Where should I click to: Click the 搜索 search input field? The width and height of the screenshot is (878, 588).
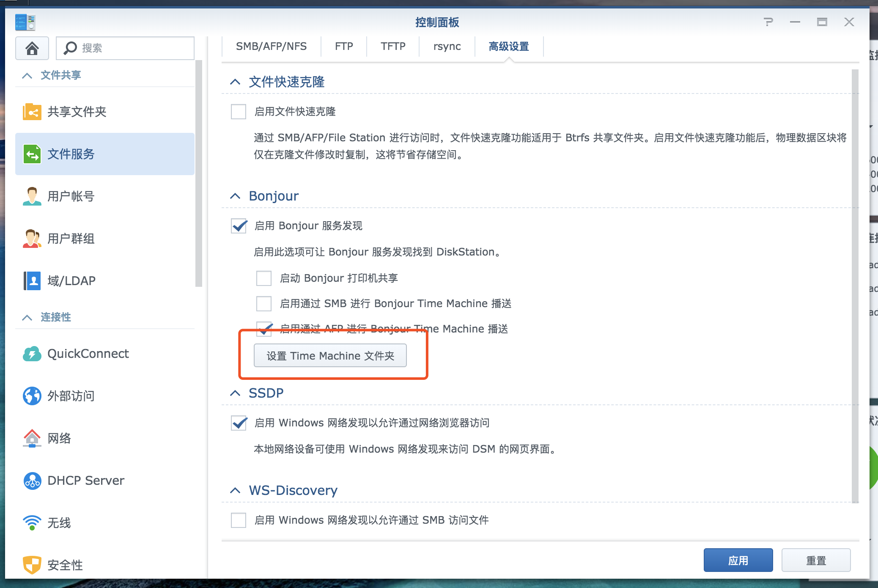click(125, 48)
